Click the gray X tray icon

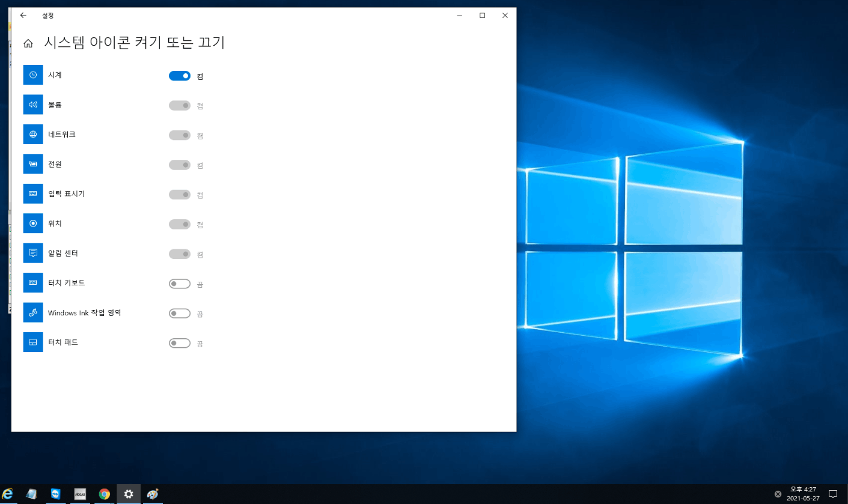click(778, 494)
